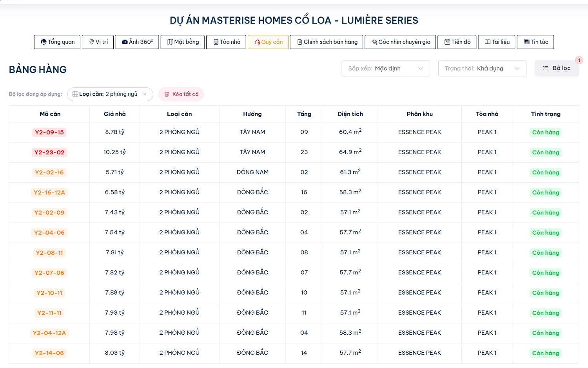
Task: Expand the Sắp xếp sort dropdown
Action: [386, 69]
